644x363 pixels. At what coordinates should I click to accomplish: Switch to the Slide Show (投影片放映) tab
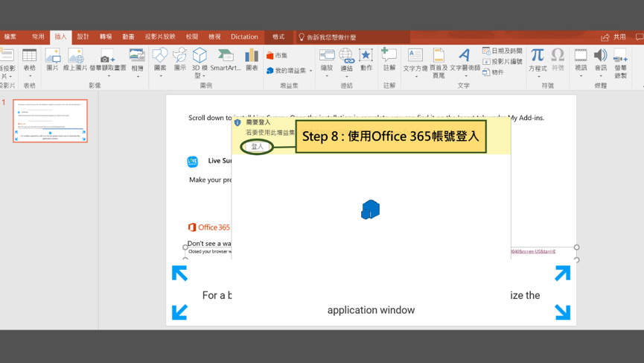[160, 37]
